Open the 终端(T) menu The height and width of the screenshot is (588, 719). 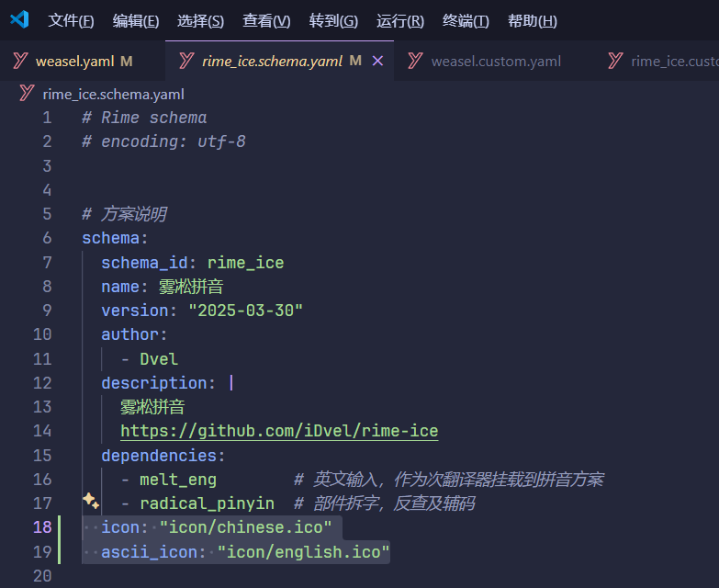pos(466,21)
